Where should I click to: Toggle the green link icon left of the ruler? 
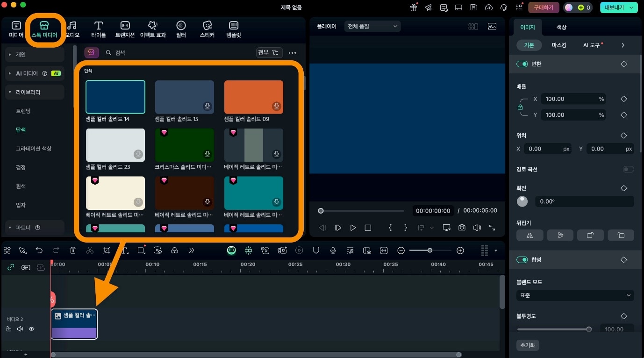[x=11, y=267]
